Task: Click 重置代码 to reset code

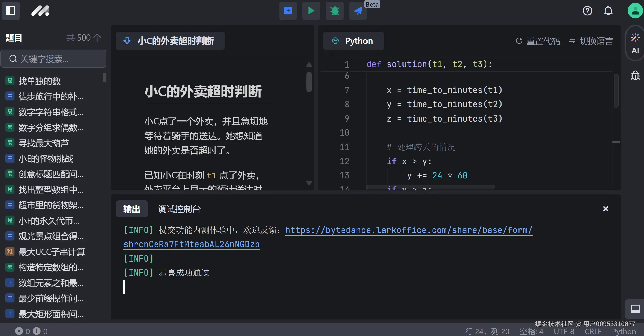Action: [x=538, y=41]
